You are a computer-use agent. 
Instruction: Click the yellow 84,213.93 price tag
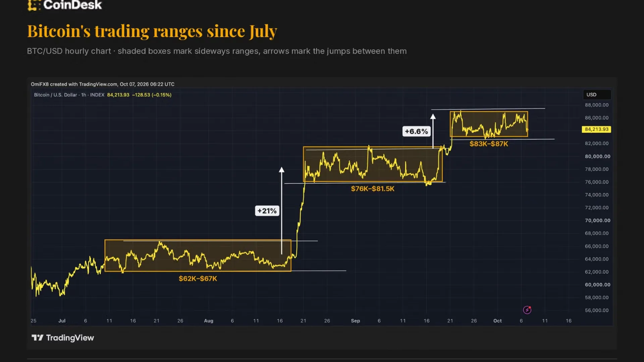coord(596,129)
